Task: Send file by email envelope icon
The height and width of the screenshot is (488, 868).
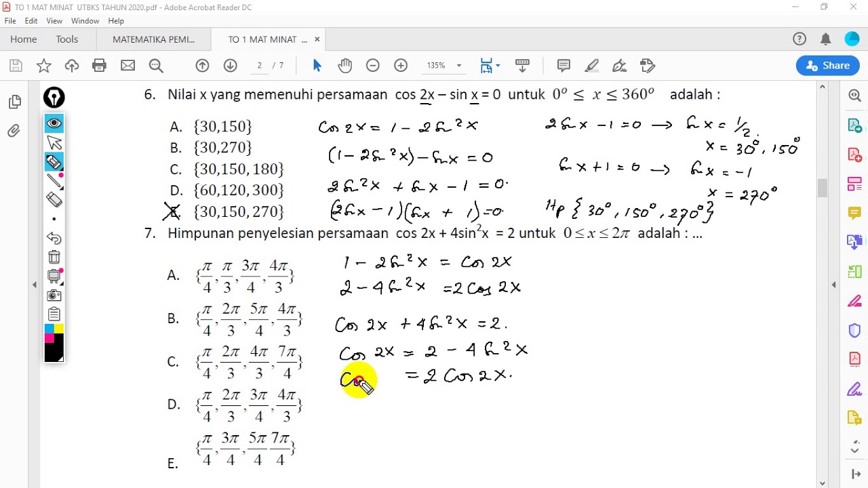Action: click(127, 66)
